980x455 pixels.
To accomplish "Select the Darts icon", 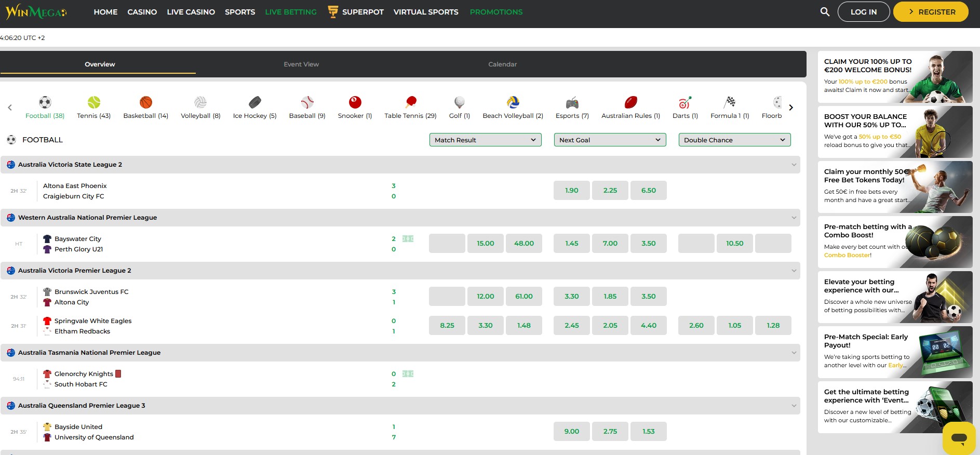I will [685, 102].
